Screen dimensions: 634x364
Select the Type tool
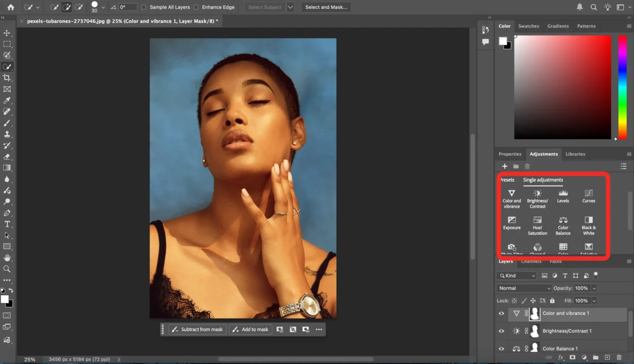point(7,224)
